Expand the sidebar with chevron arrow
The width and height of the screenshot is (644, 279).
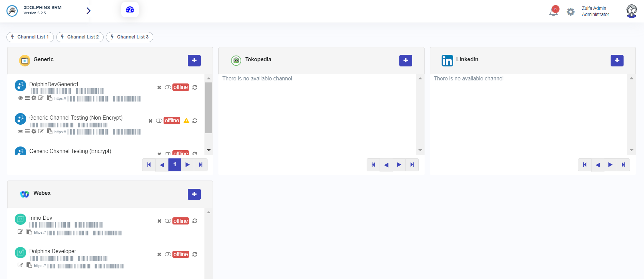(x=89, y=11)
